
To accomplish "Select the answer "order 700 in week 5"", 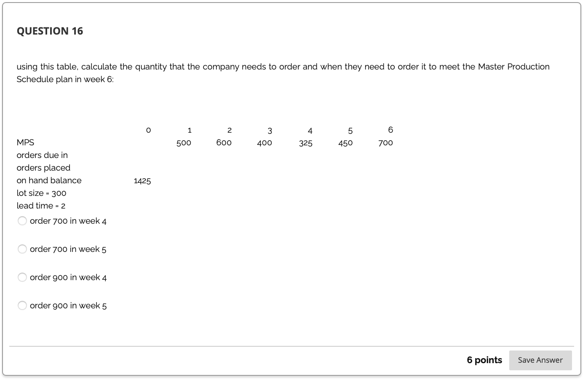I will (22, 249).
